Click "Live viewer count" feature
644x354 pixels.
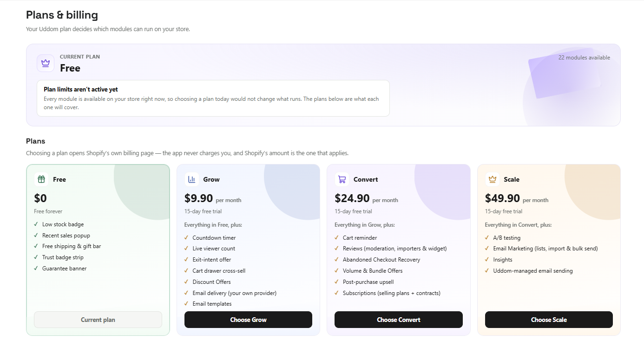pos(214,249)
